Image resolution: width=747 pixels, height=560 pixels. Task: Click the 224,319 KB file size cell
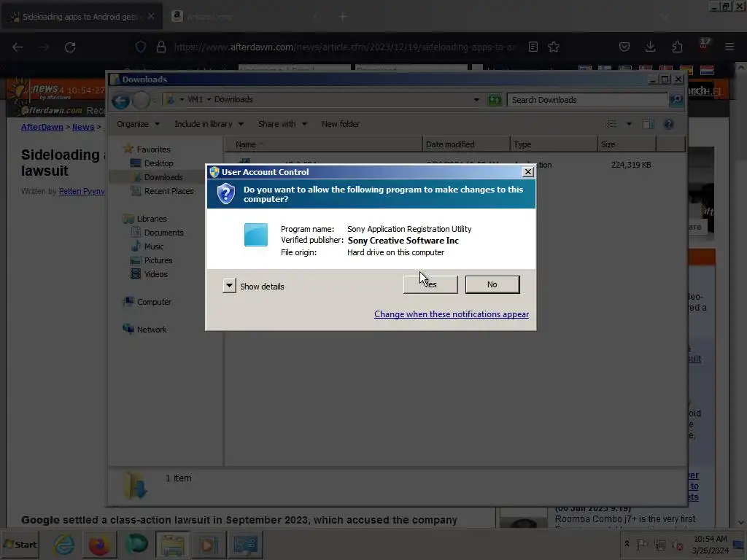631,165
